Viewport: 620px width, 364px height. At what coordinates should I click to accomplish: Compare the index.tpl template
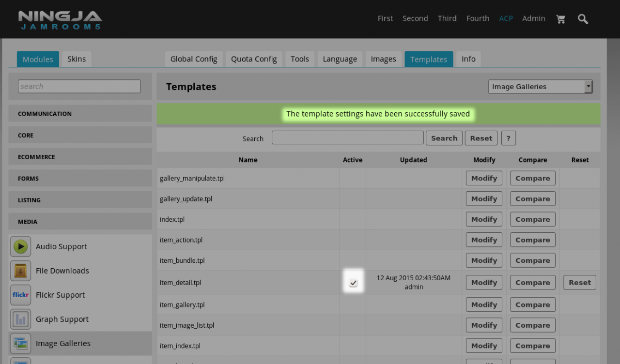(533, 219)
